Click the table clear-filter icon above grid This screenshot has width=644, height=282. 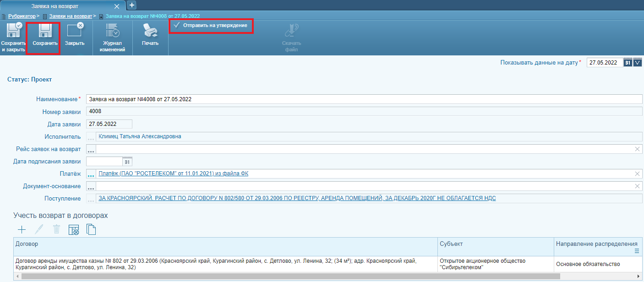click(74, 230)
